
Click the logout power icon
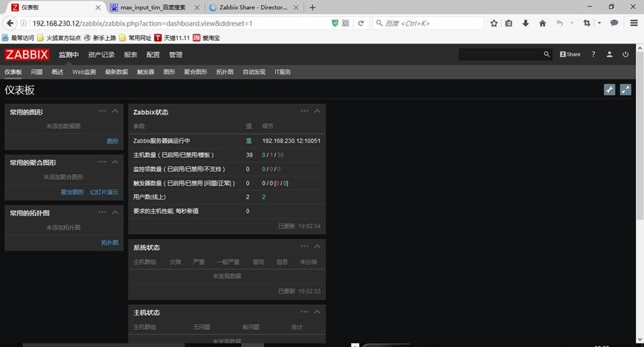tap(625, 54)
